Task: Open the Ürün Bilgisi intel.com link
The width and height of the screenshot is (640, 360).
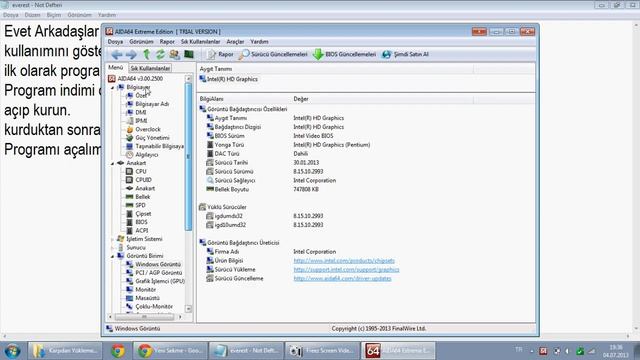Action: (x=344, y=261)
